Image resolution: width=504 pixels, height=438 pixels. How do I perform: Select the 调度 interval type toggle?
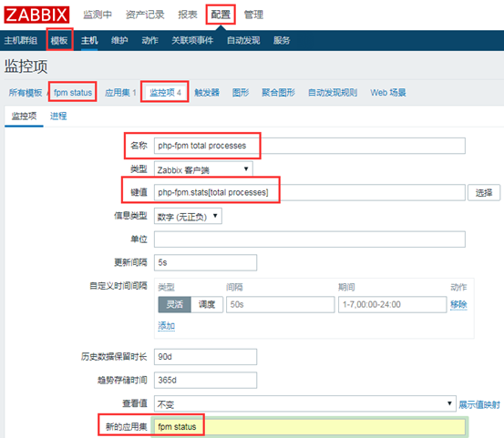tap(207, 304)
